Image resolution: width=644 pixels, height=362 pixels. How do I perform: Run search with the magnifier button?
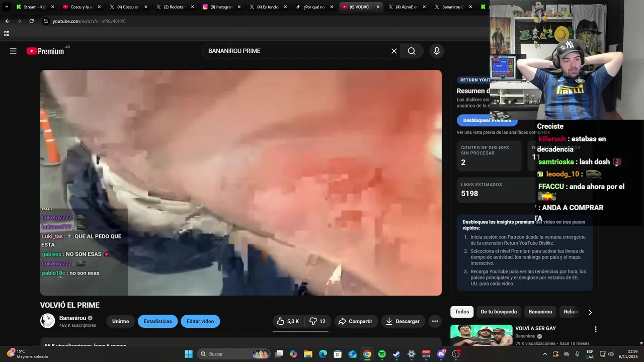tap(412, 51)
